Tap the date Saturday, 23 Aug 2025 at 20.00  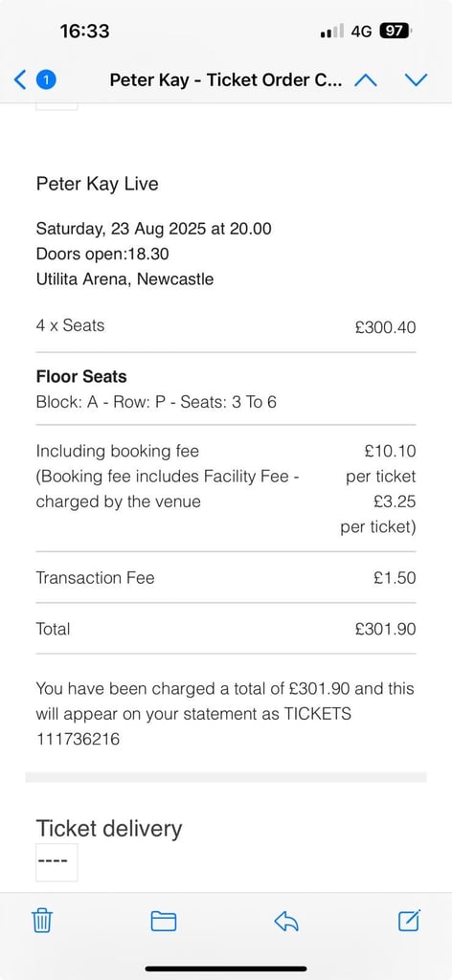(154, 229)
